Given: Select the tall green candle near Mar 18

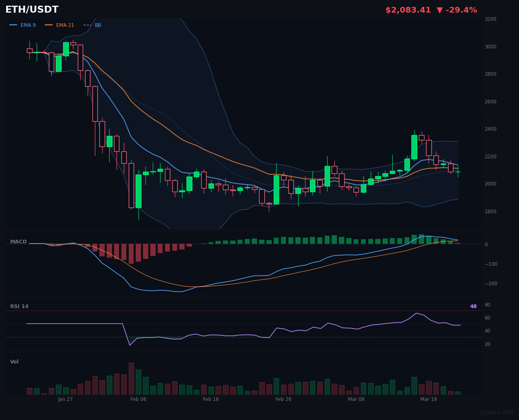Looking at the screenshot, I should (x=413, y=147).
